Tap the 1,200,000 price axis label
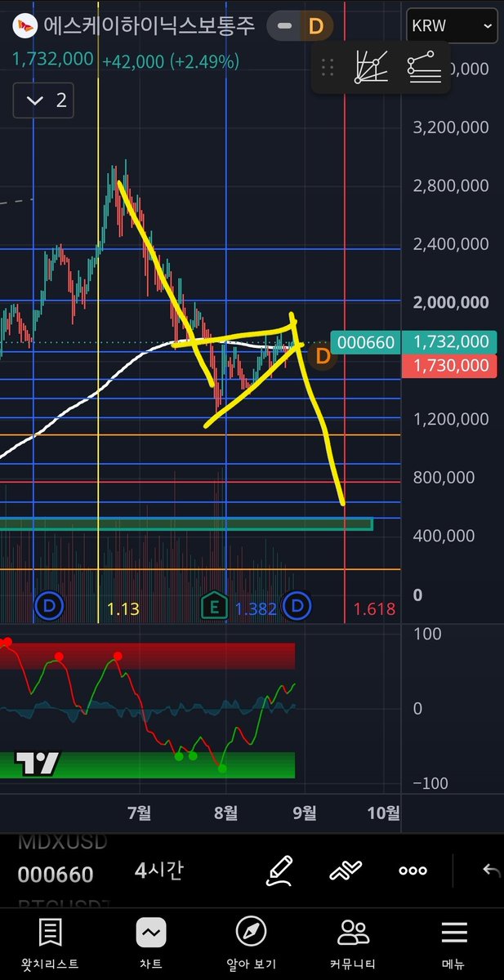The height and width of the screenshot is (980, 504). [451, 419]
